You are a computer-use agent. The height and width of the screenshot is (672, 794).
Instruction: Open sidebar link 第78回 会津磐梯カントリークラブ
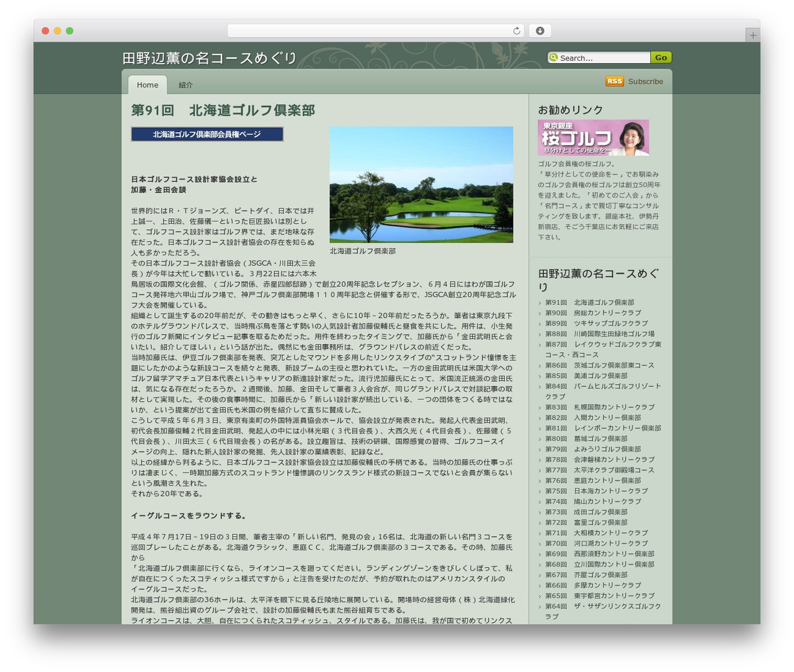(600, 460)
